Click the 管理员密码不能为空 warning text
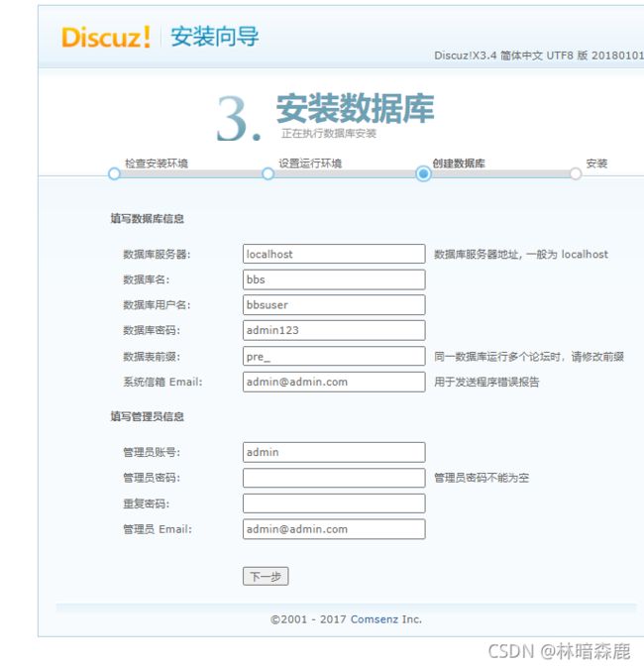 482,478
